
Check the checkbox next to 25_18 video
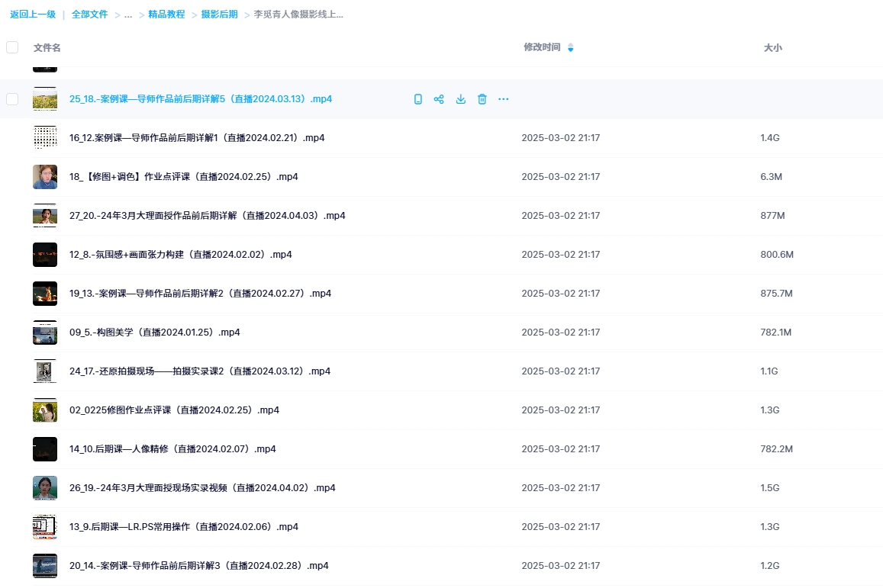tap(11, 98)
